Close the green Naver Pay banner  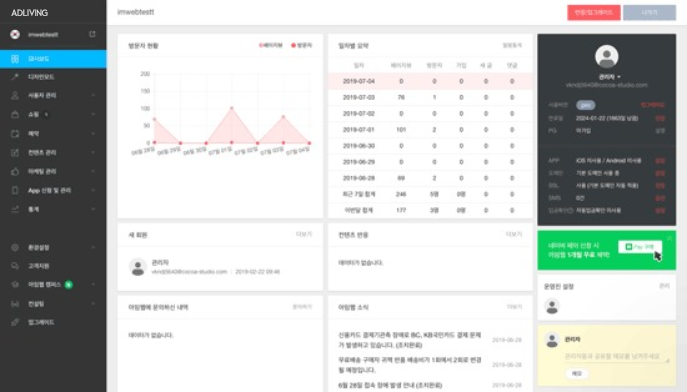[669, 238]
